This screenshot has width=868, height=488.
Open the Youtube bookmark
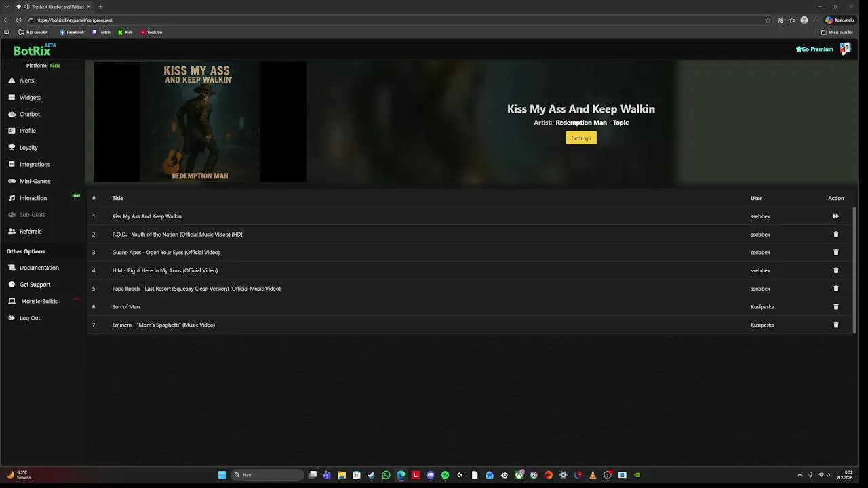(x=151, y=32)
